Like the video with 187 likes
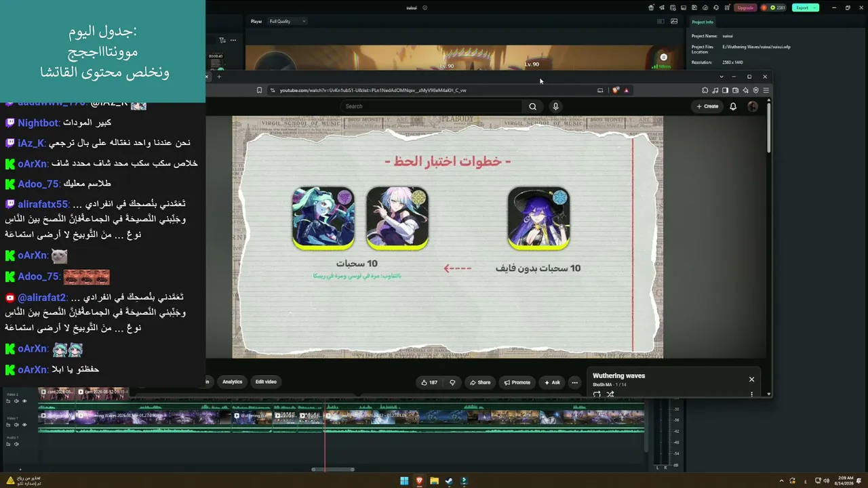This screenshot has height=488, width=868. [429, 382]
